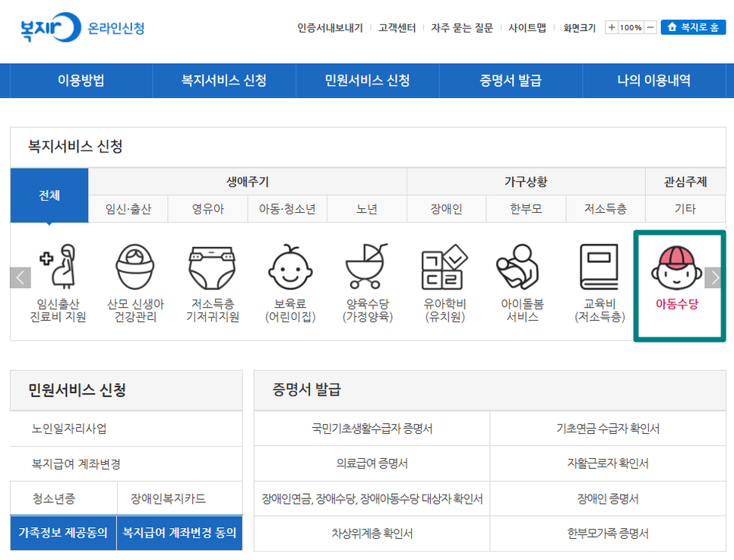Image resolution: width=734 pixels, height=560 pixels.
Task: Show previous services with the left carousel arrow
Action: pos(20,277)
